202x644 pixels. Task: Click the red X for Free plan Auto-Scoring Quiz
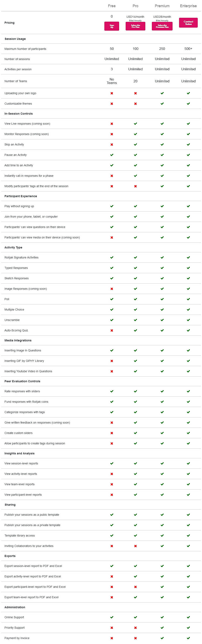click(x=111, y=330)
